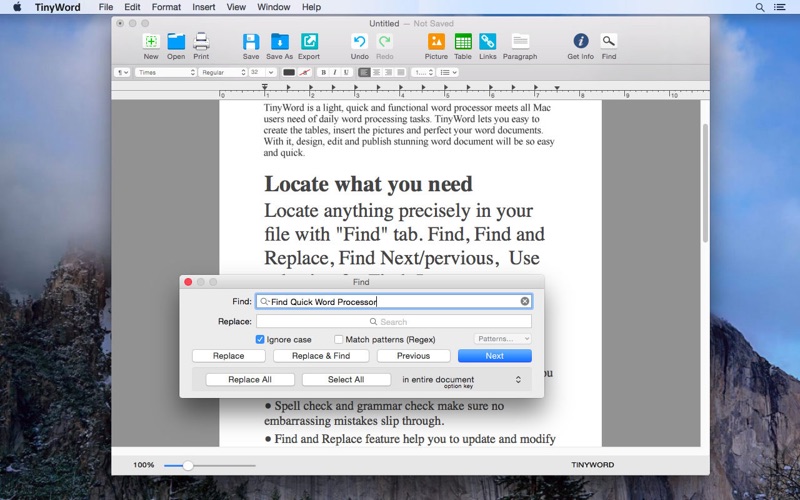The height and width of the screenshot is (500, 800).
Task: Click the Replace & Find button
Action: 321,356
